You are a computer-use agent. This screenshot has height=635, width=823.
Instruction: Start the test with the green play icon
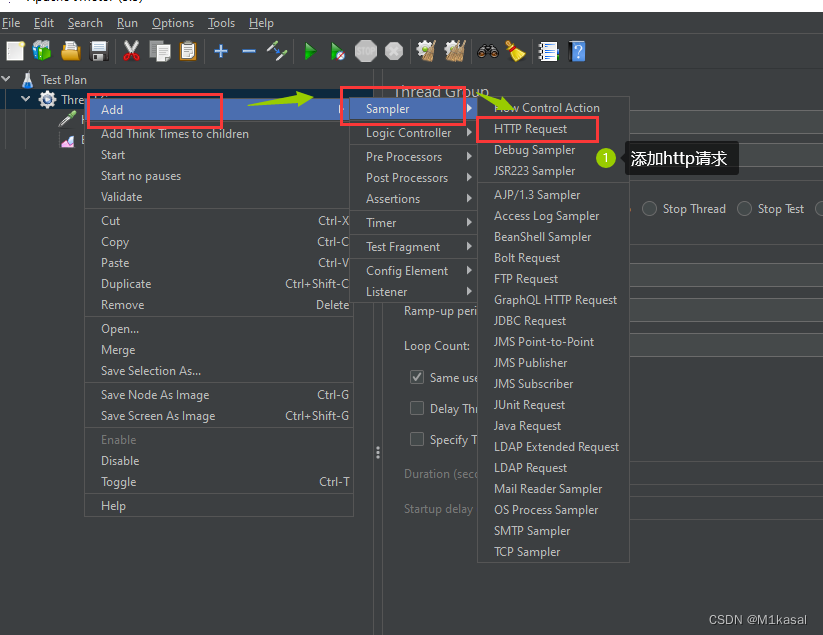point(310,51)
